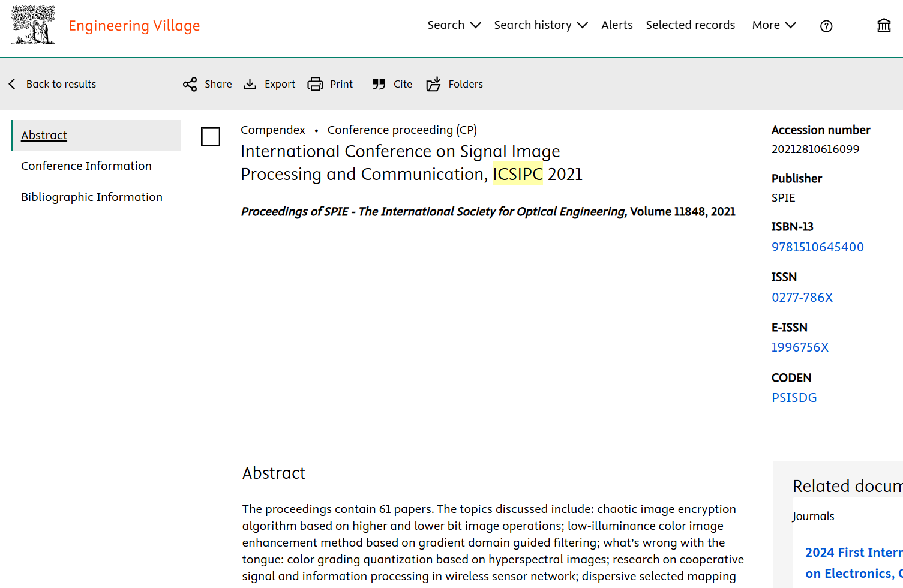This screenshot has width=903, height=588.
Task: Click the Cite quotation icon
Action: coord(379,84)
